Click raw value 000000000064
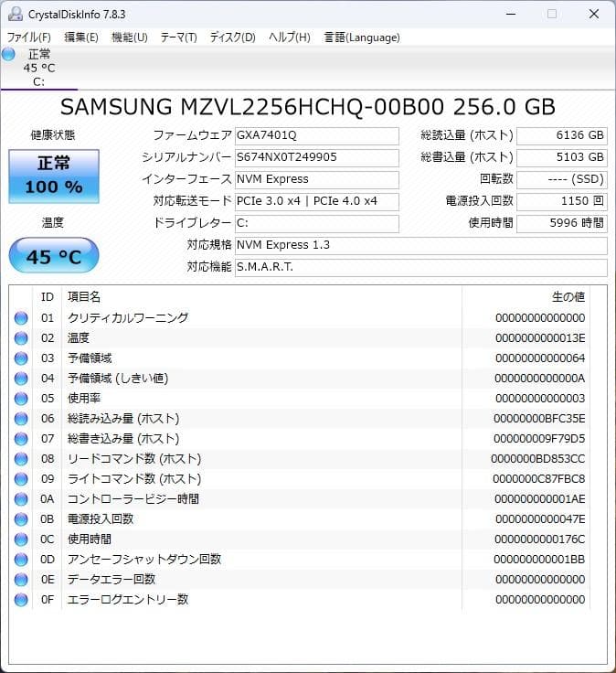The image size is (616, 673). [540, 358]
